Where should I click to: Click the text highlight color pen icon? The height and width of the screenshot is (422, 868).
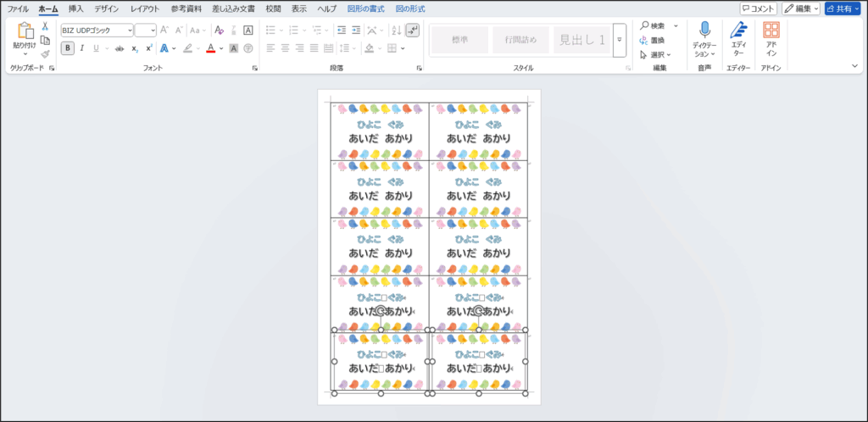[x=187, y=48]
